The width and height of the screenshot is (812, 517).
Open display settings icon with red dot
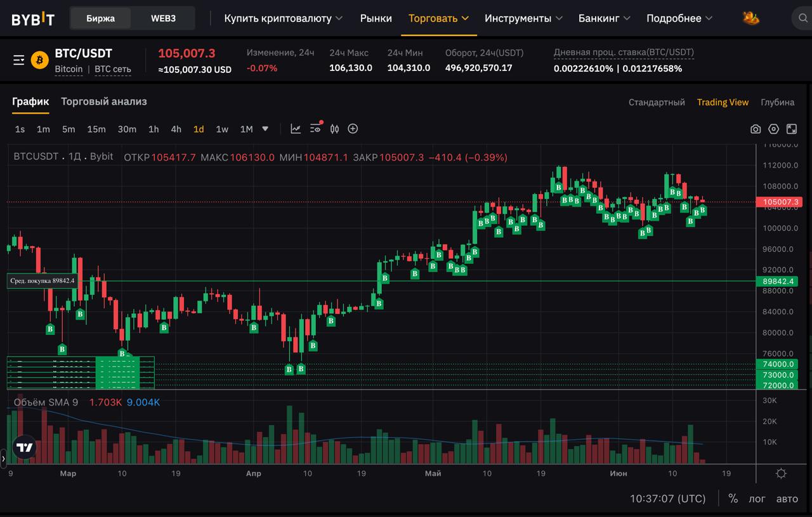click(x=316, y=128)
